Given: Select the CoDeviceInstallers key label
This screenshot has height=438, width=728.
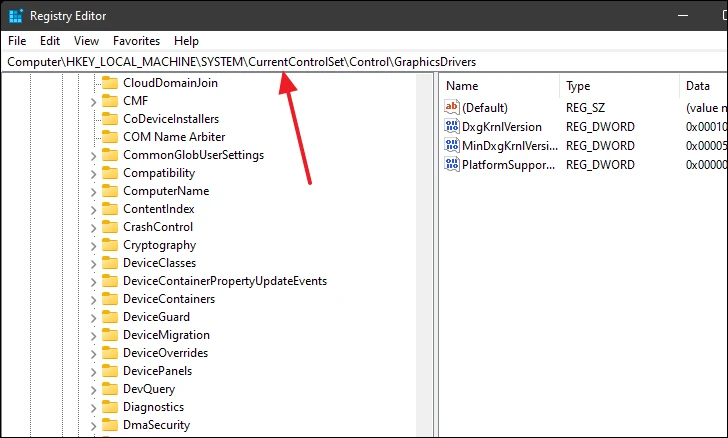Looking at the screenshot, I should pyautogui.click(x=171, y=119).
